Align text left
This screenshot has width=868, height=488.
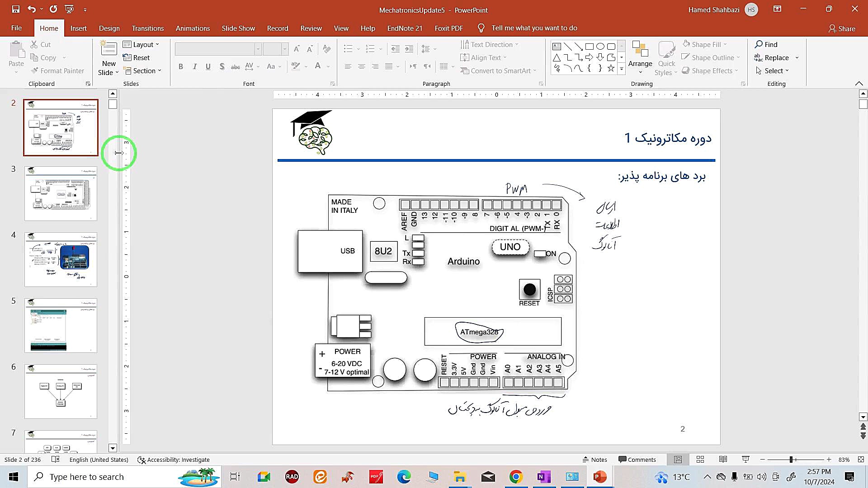(x=348, y=66)
